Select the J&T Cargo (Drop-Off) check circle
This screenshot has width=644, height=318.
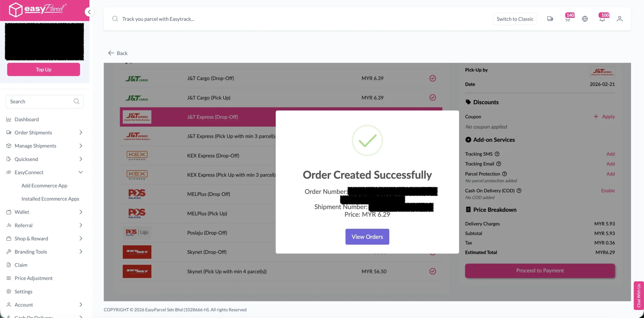point(432,78)
